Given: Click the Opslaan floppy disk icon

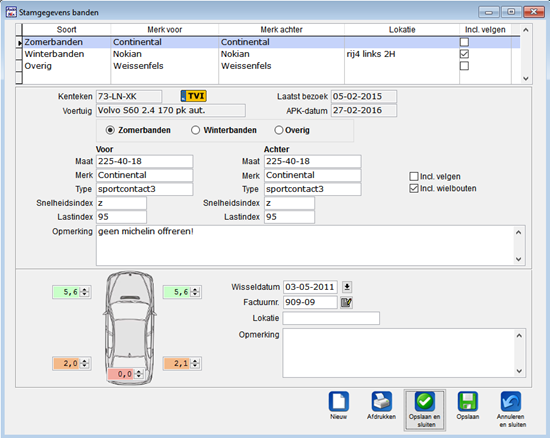Looking at the screenshot, I should pos(468,401).
